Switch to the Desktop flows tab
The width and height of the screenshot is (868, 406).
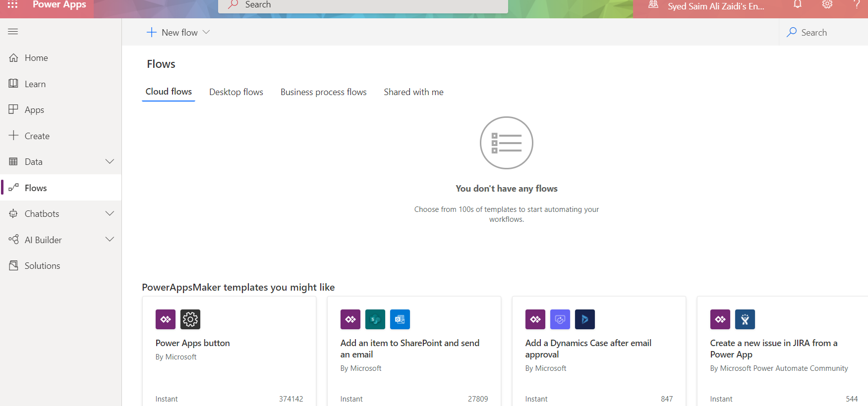pyautogui.click(x=236, y=92)
